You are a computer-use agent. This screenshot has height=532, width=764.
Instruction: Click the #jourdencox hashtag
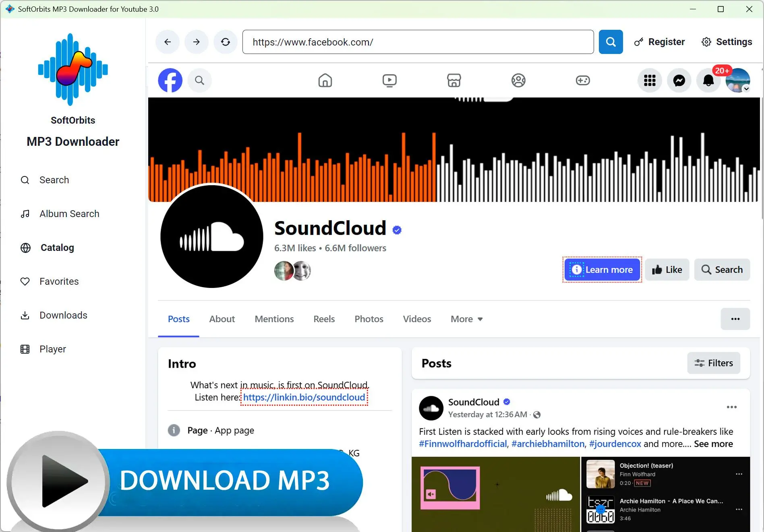coord(615,444)
